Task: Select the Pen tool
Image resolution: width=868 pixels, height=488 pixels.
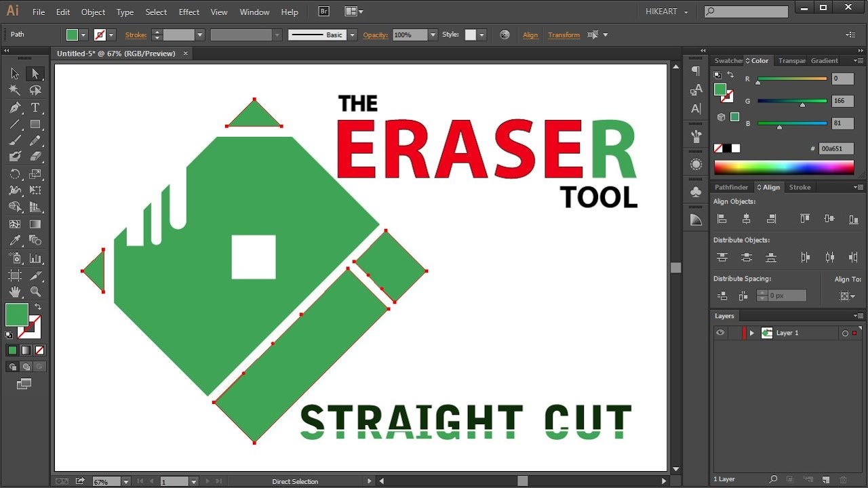Action: click(15, 108)
